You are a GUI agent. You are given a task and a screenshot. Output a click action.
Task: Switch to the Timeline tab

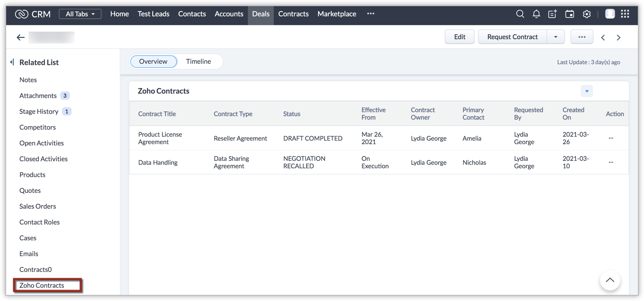coord(198,62)
